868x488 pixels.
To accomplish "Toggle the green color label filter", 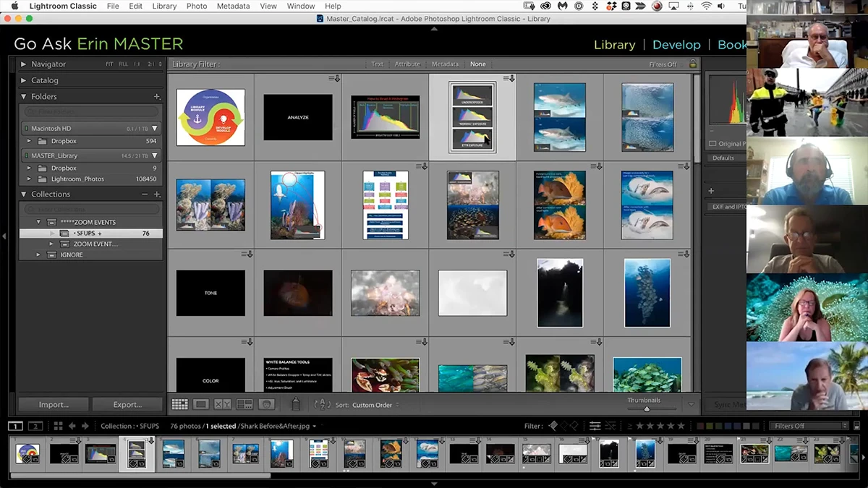I will click(719, 426).
